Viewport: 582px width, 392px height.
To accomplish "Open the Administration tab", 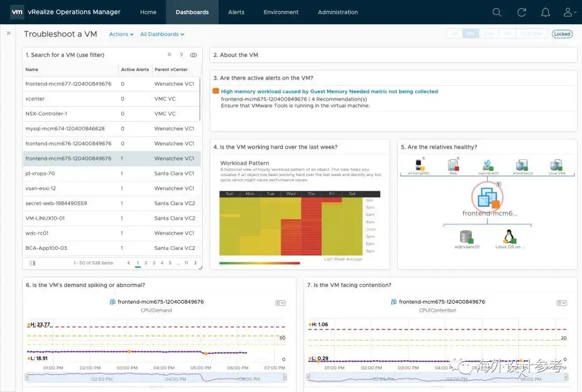I will pyautogui.click(x=338, y=12).
